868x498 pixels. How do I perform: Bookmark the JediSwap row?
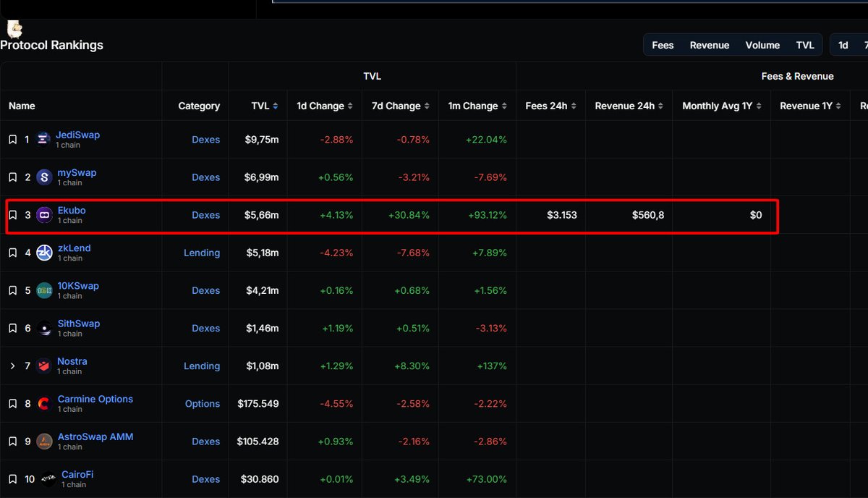pos(12,140)
